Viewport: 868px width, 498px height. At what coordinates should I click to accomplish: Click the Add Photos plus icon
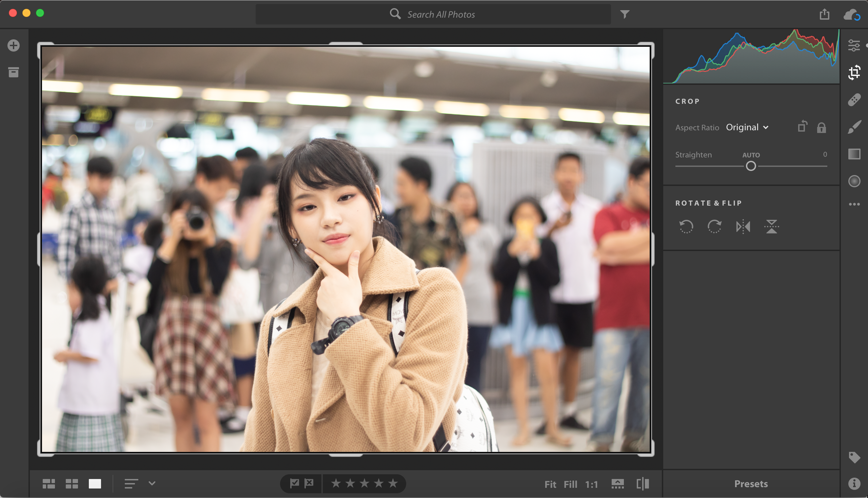pyautogui.click(x=14, y=45)
